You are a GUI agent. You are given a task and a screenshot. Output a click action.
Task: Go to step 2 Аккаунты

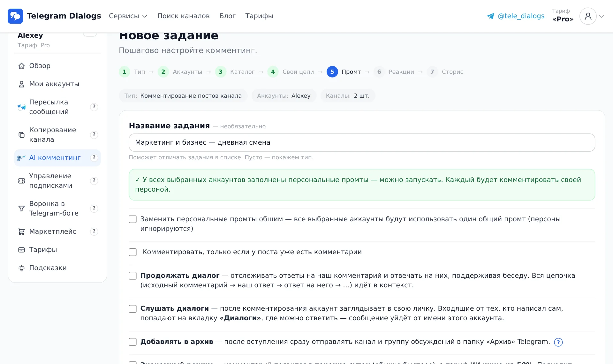point(180,72)
